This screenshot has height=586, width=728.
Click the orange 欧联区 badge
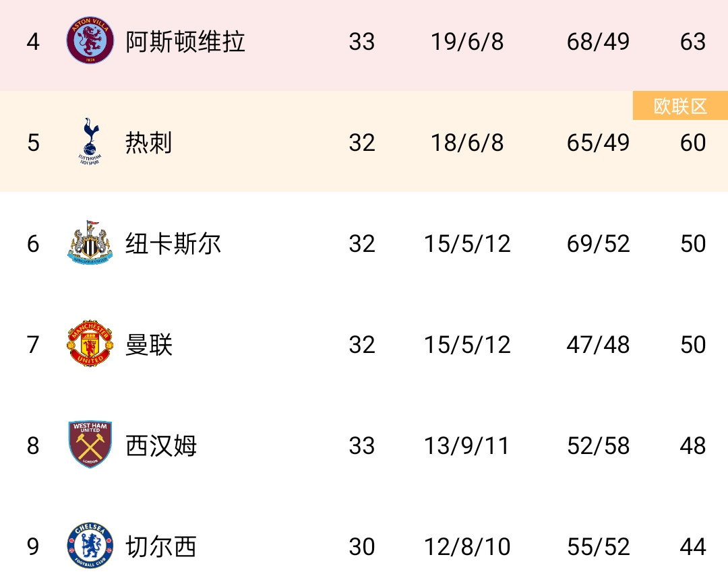pos(680,106)
